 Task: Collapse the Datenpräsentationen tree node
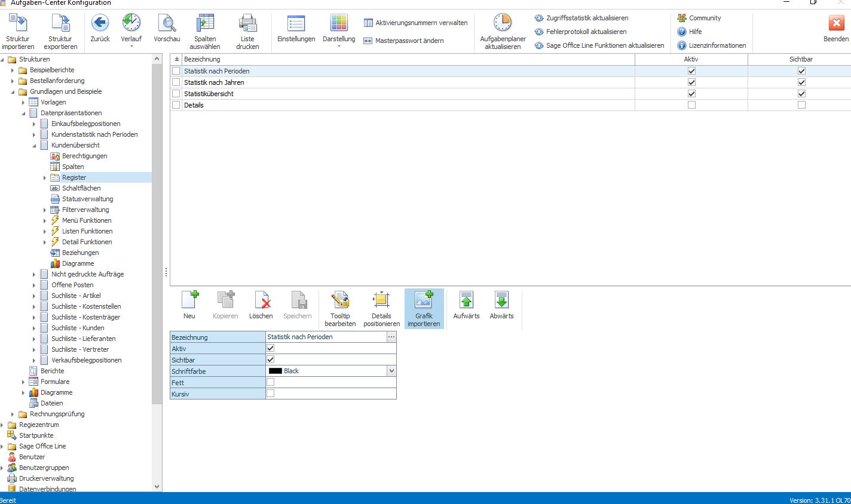click(23, 113)
